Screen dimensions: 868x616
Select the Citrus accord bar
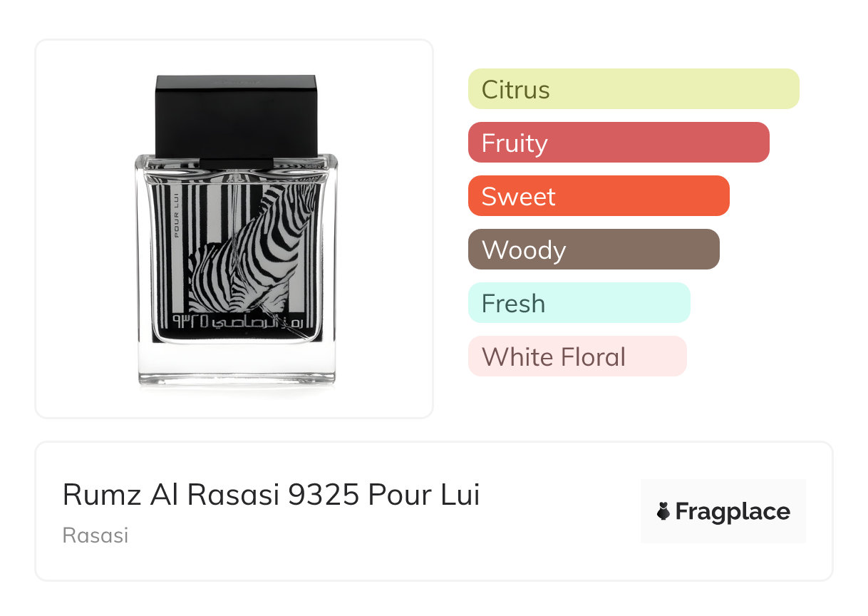tap(633, 89)
